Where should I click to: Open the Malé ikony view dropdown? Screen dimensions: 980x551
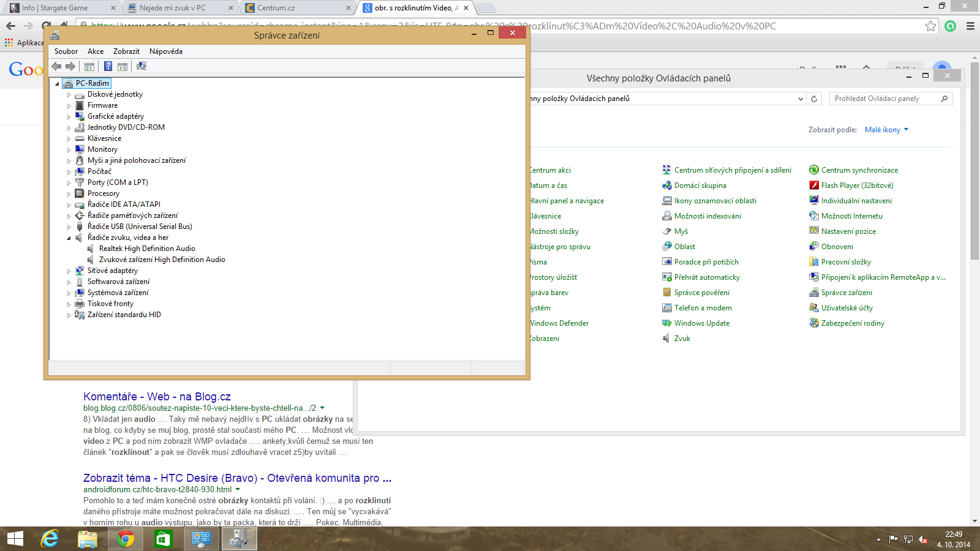coord(886,130)
